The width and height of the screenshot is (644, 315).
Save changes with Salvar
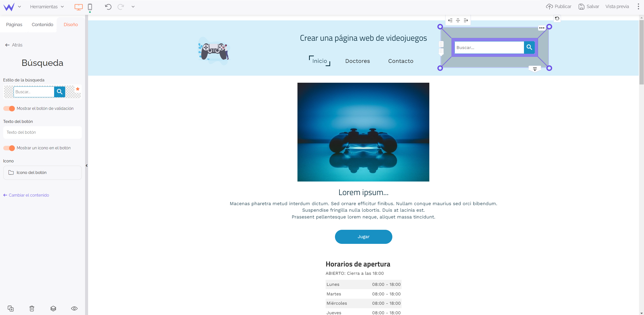(589, 7)
